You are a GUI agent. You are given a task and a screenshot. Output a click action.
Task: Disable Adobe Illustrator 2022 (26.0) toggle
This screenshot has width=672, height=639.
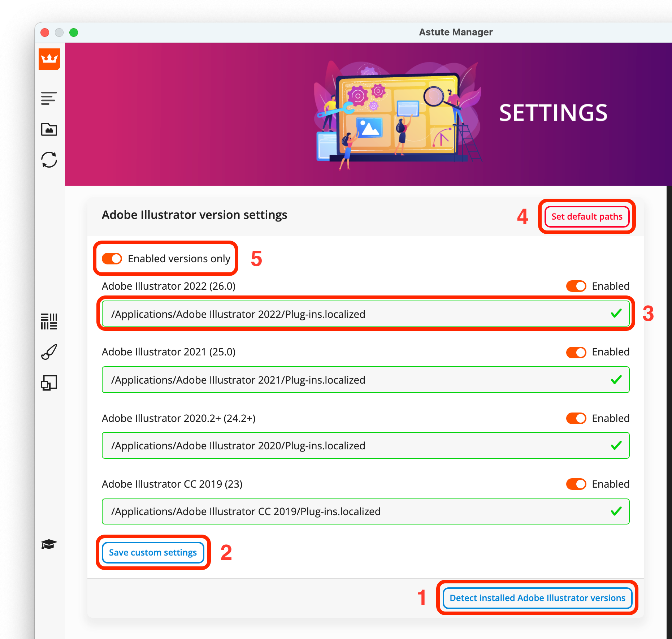pyautogui.click(x=576, y=286)
